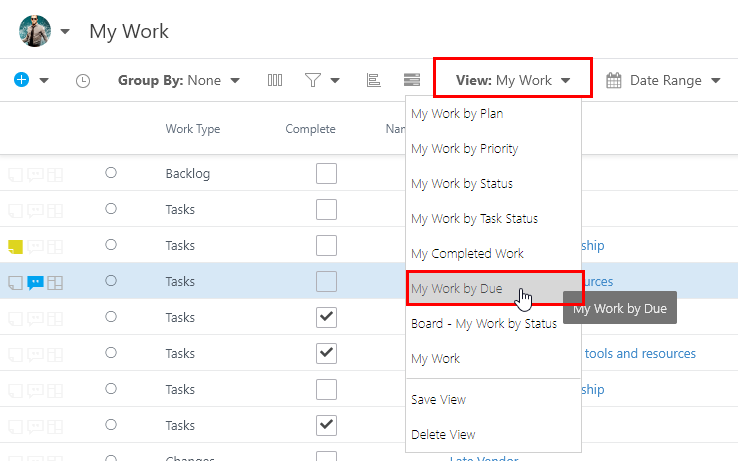The height and width of the screenshot is (461, 738).
Task: Select the radio button in highlighted row
Action: pos(111,281)
